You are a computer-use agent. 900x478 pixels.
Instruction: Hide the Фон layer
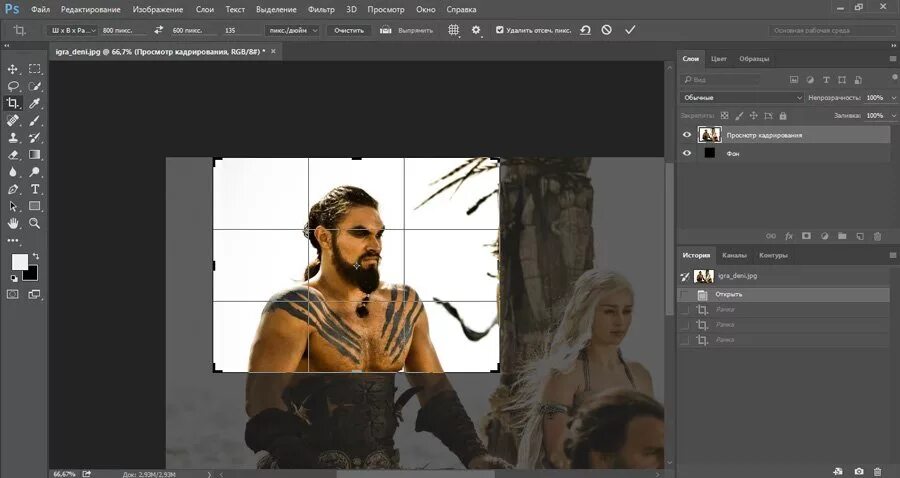(x=686, y=153)
